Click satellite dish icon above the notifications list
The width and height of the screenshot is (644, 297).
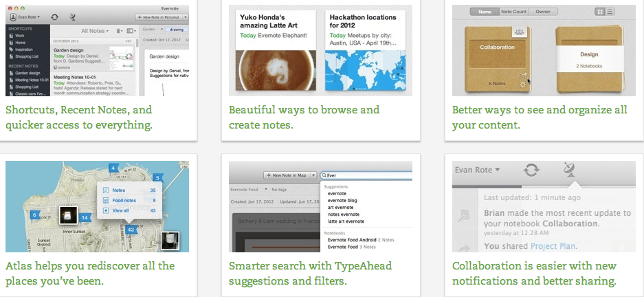click(569, 169)
